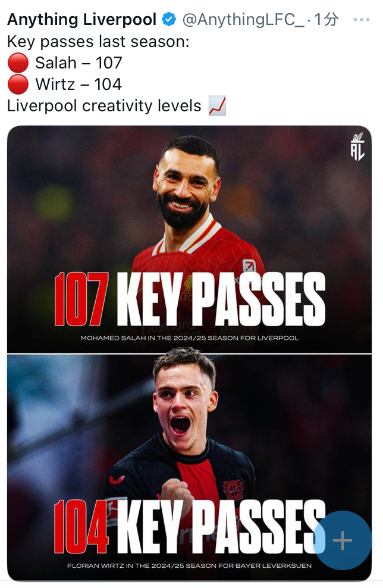Screen dimensions: 383x588
Task: Open the Anything Liverpool profile name
Action: (x=81, y=20)
